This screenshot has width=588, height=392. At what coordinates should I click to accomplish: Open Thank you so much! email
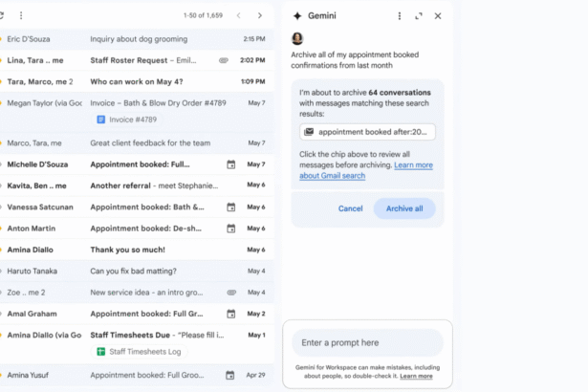pos(137,250)
